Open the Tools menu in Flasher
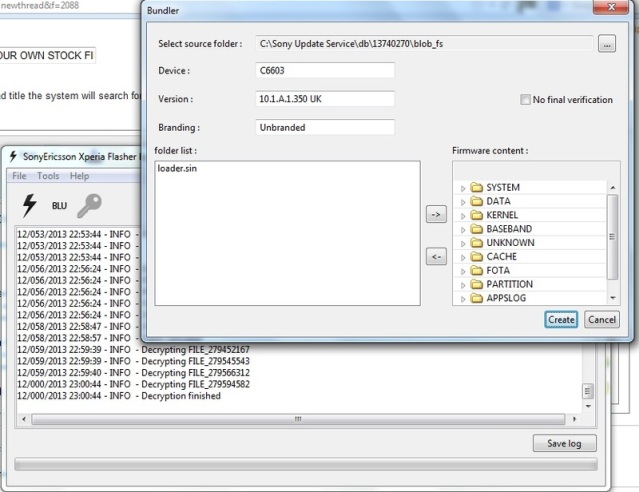The width and height of the screenshot is (639, 492). click(x=48, y=176)
